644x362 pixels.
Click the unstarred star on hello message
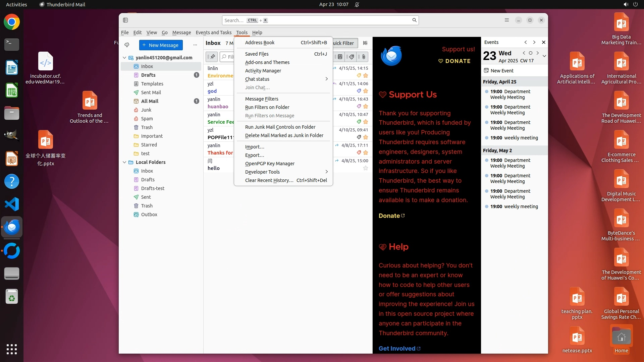tap(366, 168)
